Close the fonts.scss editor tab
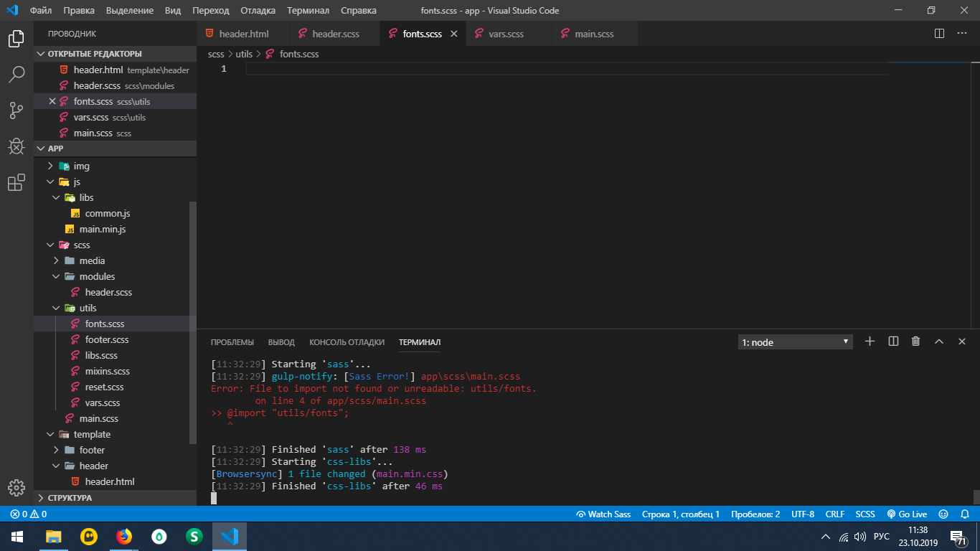Viewport: 980px width, 551px height. 454,34
